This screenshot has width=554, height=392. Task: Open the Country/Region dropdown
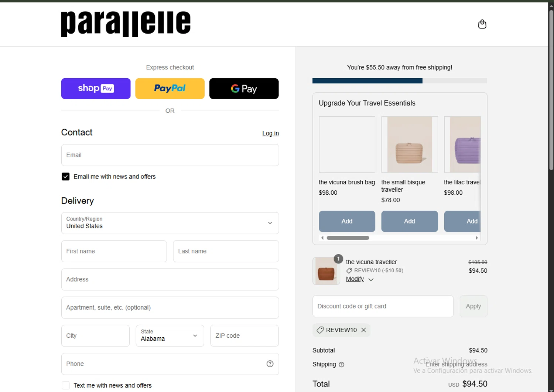170,223
